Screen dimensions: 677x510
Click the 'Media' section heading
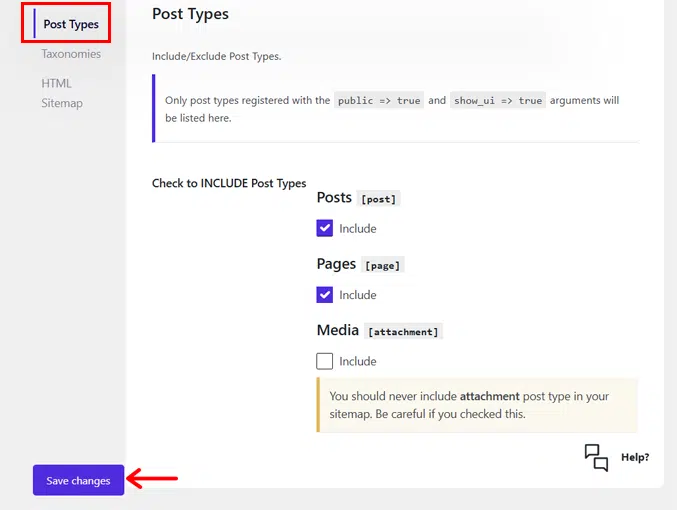pyautogui.click(x=338, y=330)
